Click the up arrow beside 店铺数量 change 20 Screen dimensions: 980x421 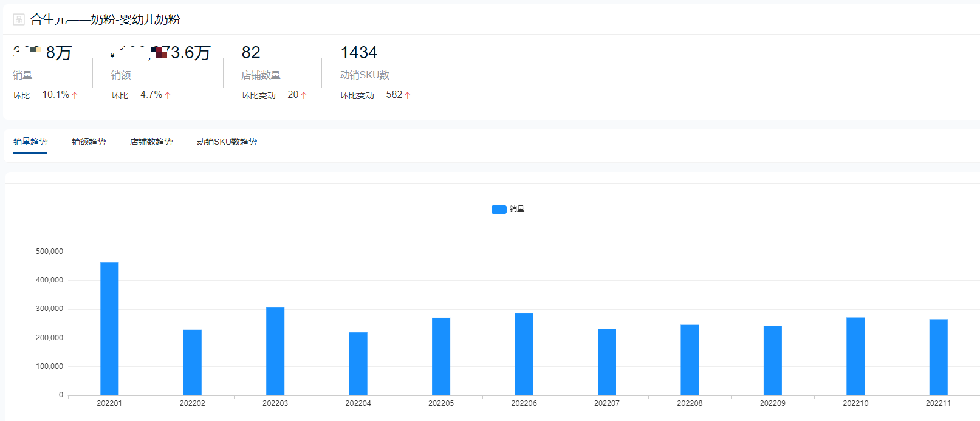coord(304,95)
